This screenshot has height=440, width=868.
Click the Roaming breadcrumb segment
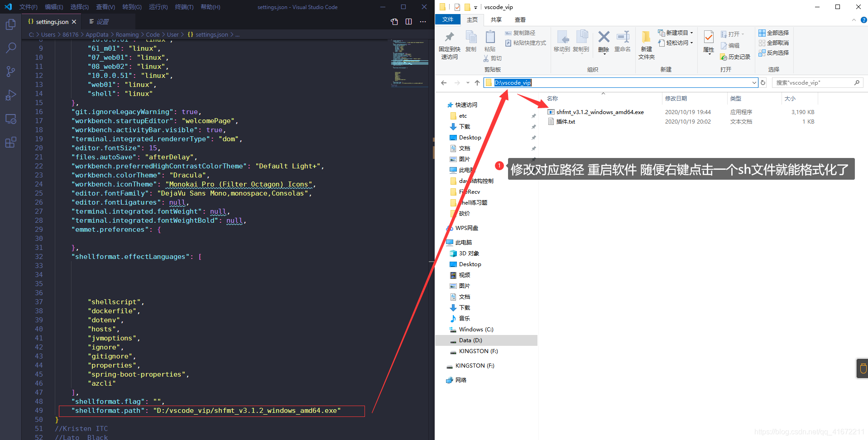(x=127, y=34)
